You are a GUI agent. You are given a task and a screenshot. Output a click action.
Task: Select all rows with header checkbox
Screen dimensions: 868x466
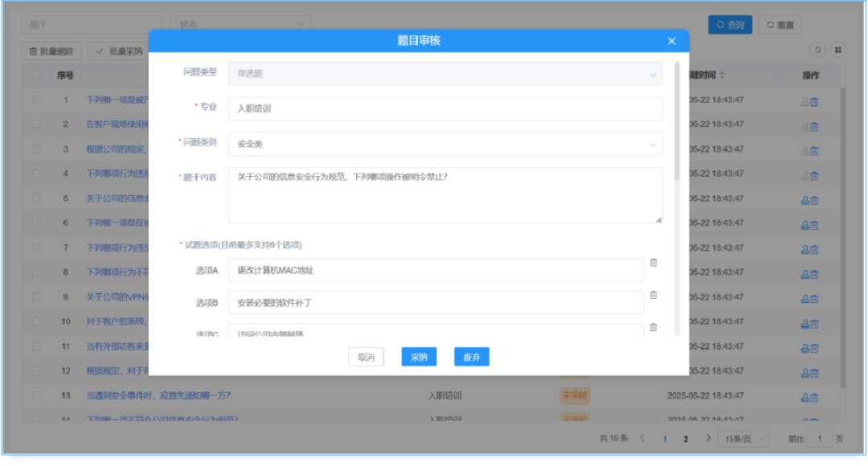38,74
